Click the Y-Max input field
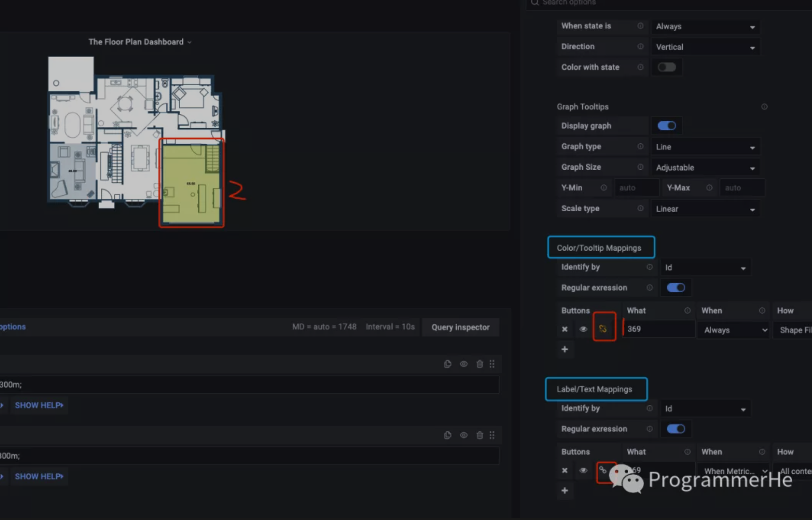 [742, 188]
